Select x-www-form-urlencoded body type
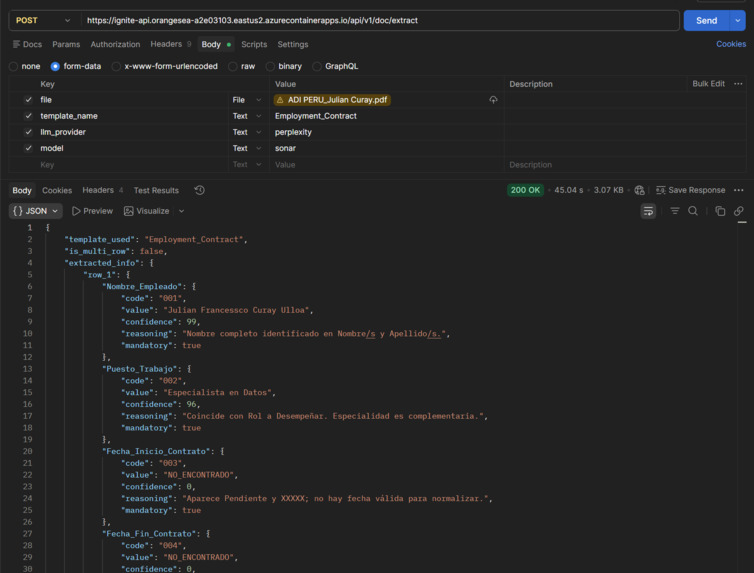Image resolution: width=754 pixels, height=573 pixels. tap(116, 66)
